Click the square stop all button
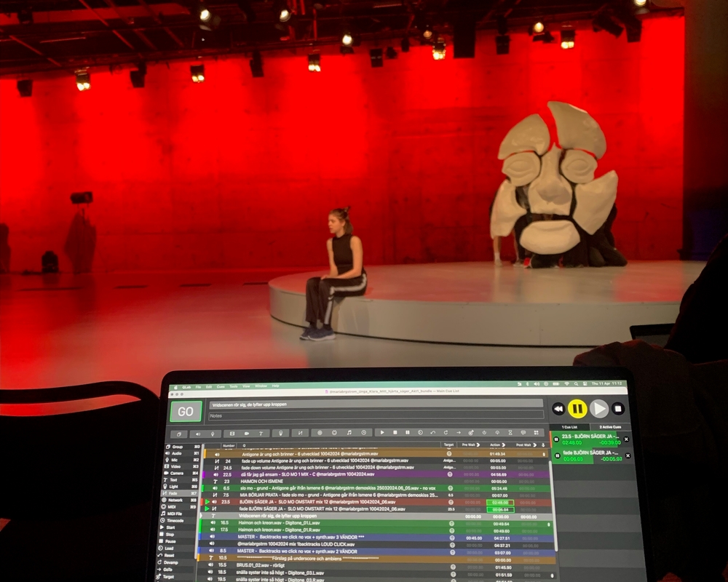This screenshot has height=582, width=728. pos(618,409)
